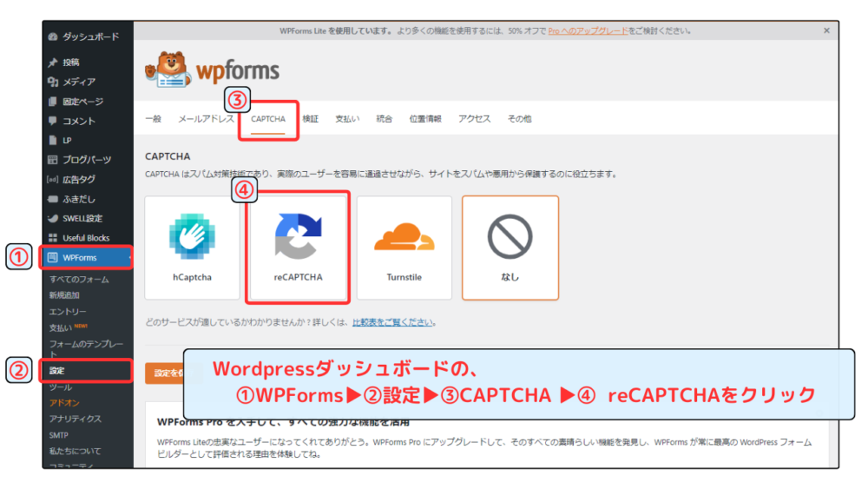Viewport: 868px width, 489px height.
Task: Open the CAPTCHA settings tab
Action: pyautogui.click(x=268, y=118)
